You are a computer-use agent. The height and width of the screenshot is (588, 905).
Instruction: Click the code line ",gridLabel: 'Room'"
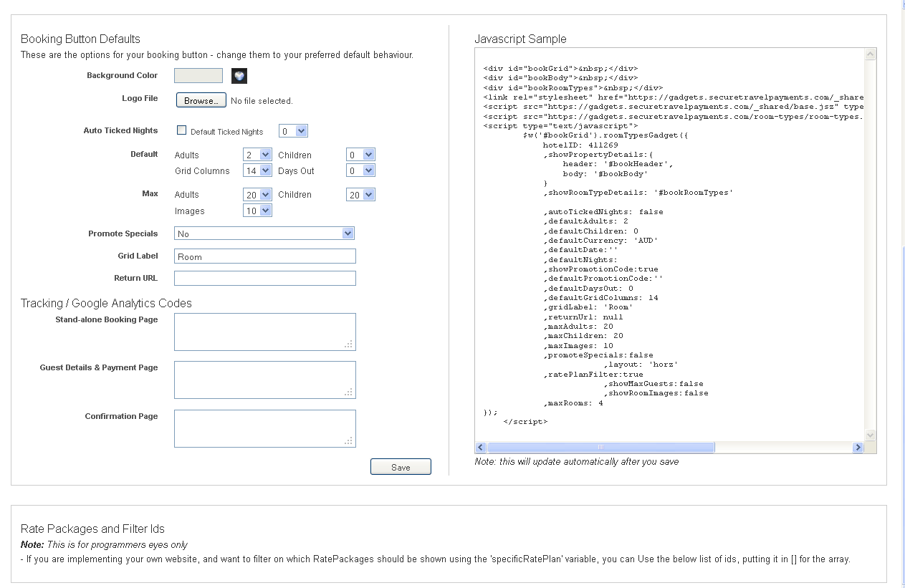[588, 307]
